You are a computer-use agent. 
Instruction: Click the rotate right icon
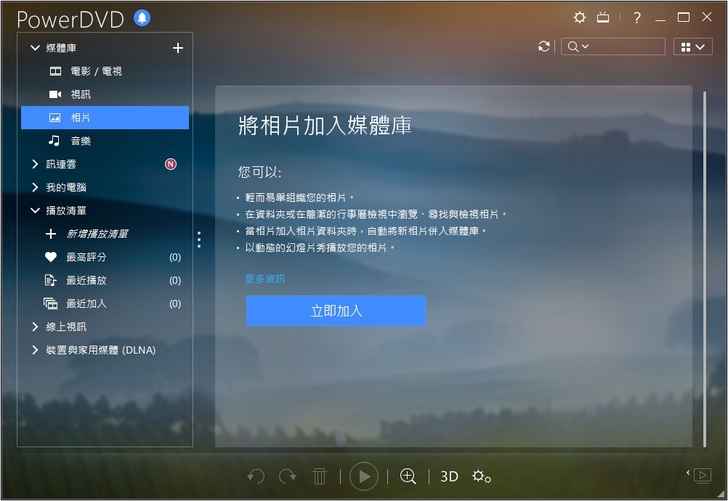pyautogui.click(x=287, y=476)
